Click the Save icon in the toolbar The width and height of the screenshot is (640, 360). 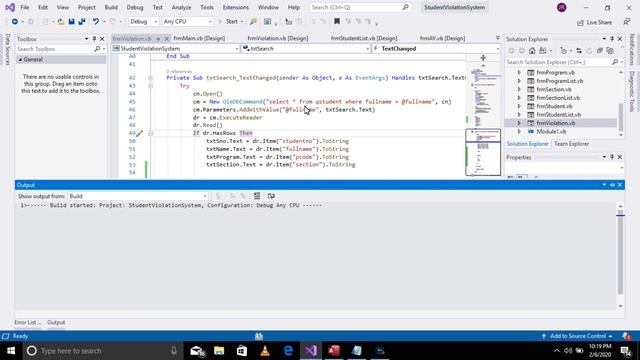71,22
